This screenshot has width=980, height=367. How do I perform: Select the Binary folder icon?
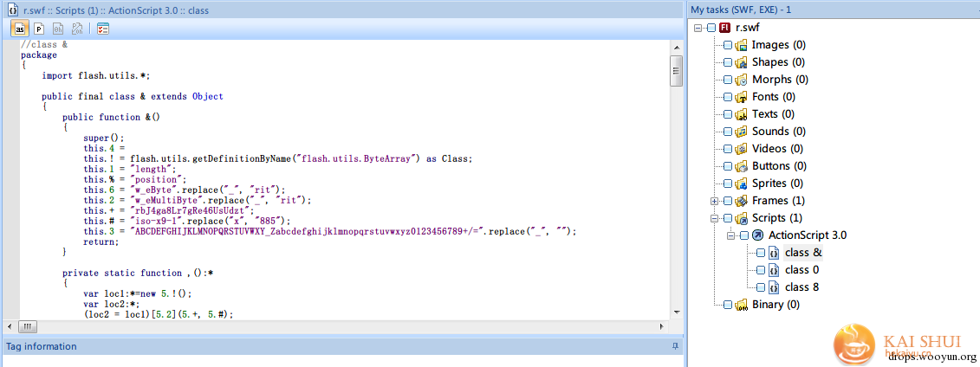click(x=741, y=305)
